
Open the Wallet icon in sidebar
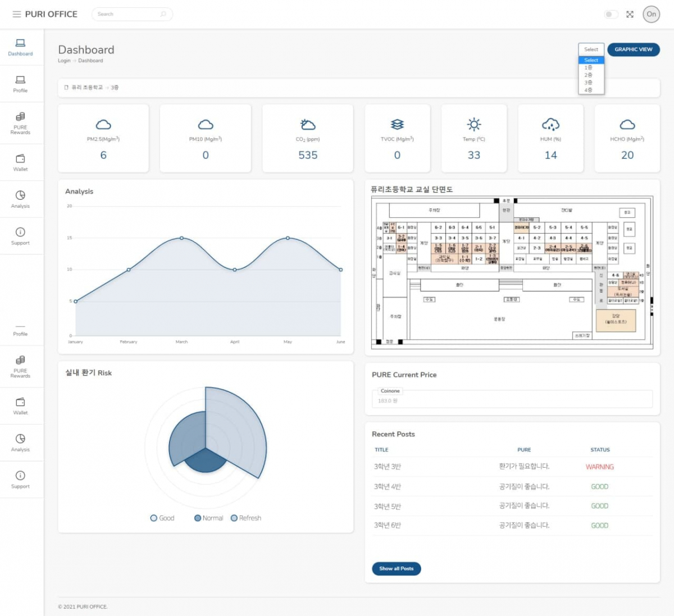[x=20, y=159]
